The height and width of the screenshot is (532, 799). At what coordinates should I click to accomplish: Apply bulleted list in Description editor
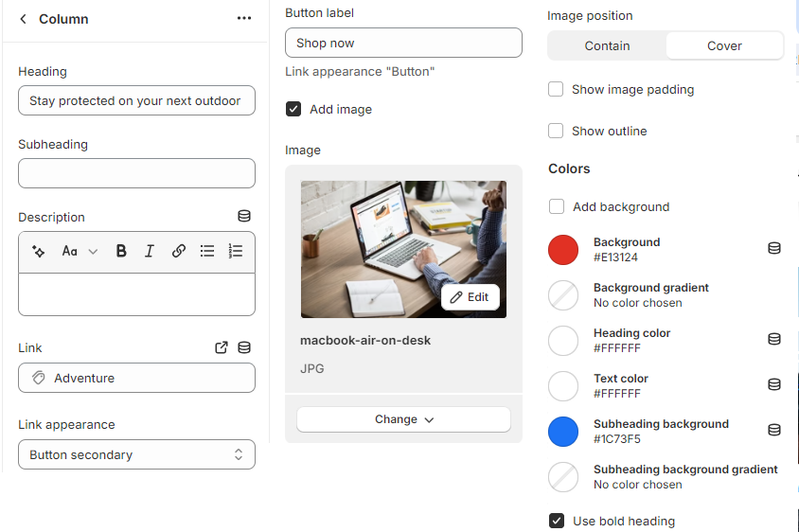pos(207,252)
